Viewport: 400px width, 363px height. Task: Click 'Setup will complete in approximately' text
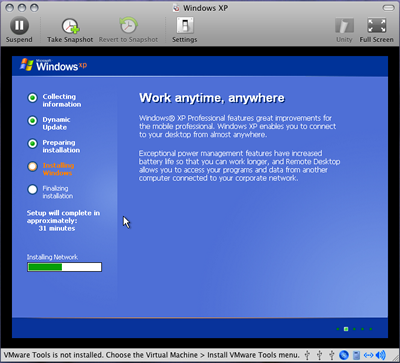[63, 217]
